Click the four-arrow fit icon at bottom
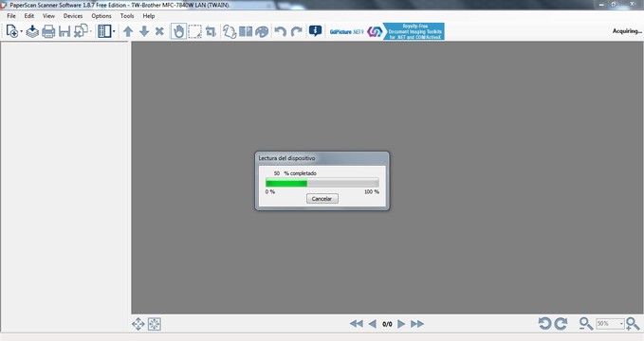644x341 pixels. tap(138, 324)
